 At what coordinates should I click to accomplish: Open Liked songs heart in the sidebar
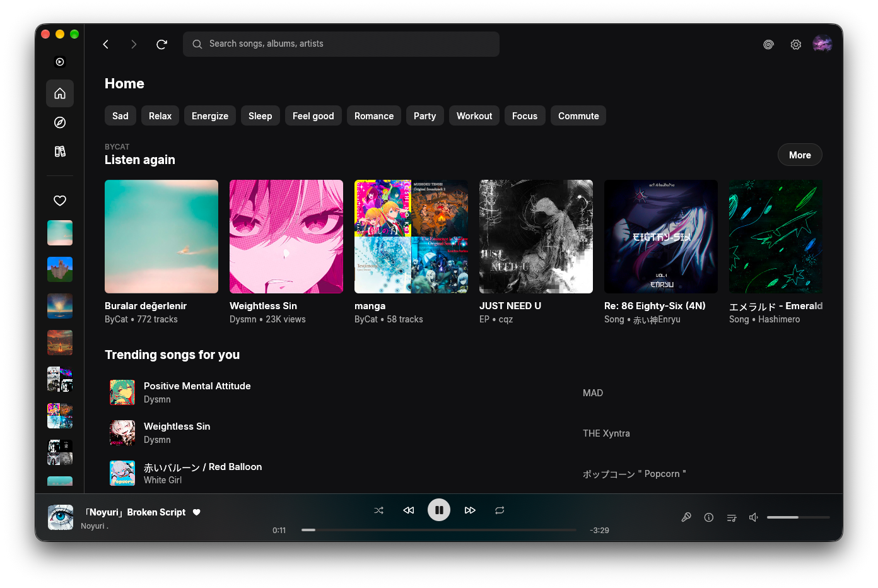pos(60,201)
